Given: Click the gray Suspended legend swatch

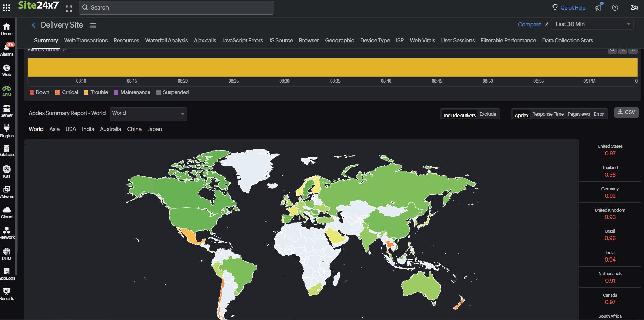Looking at the screenshot, I should pyautogui.click(x=159, y=92).
